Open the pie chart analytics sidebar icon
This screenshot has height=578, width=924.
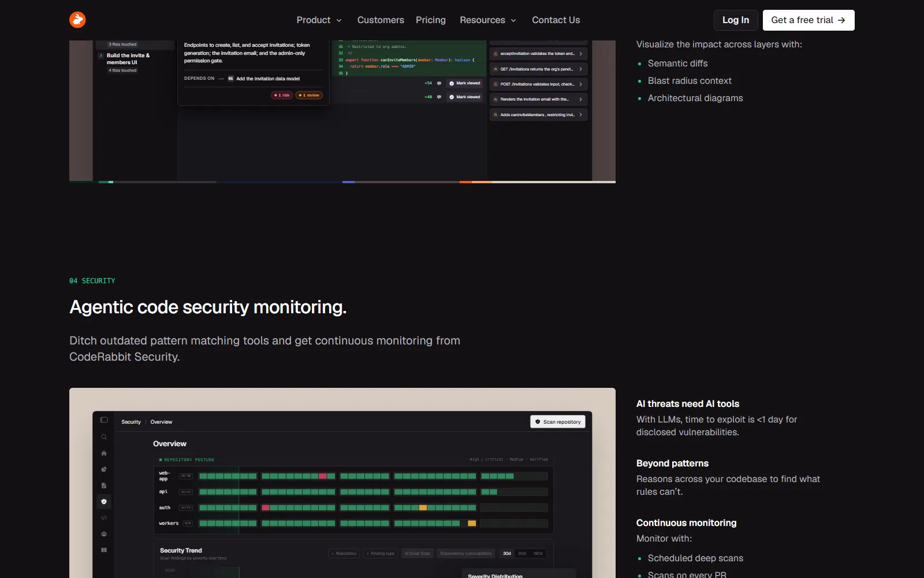(104, 469)
